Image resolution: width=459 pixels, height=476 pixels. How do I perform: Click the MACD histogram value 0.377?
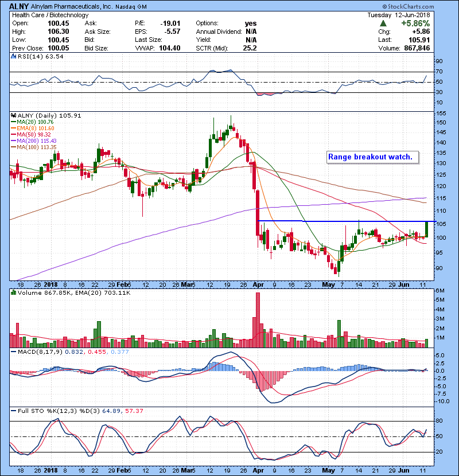[120, 352]
